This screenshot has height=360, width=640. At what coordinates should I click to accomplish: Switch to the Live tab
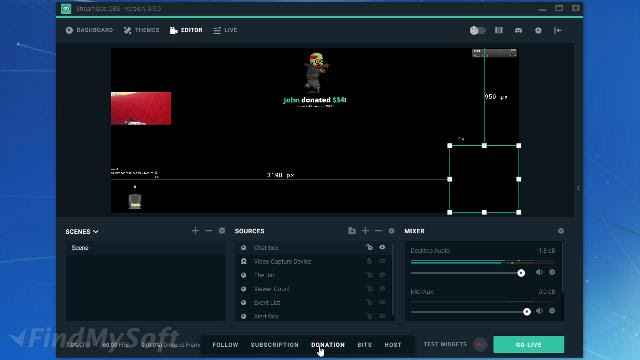pos(225,30)
